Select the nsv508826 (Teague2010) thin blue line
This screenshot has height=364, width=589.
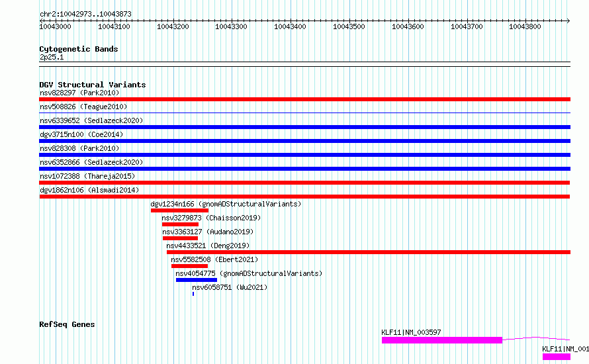304,113
